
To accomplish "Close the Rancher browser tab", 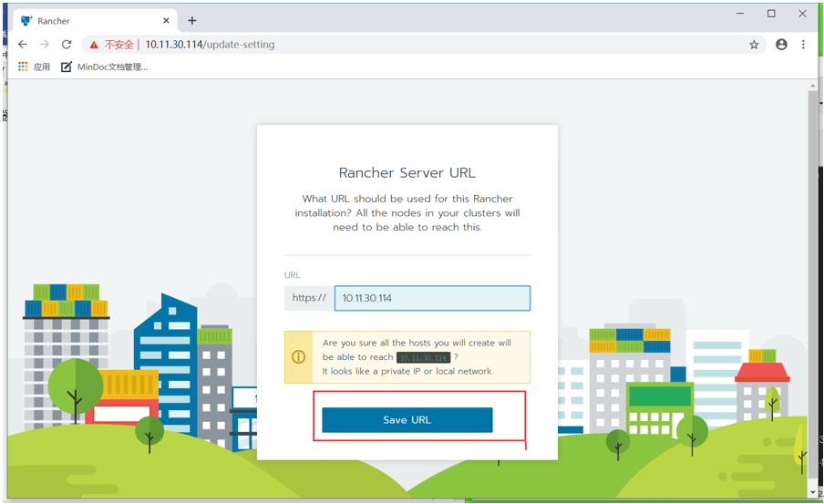I will (x=166, y=20).
